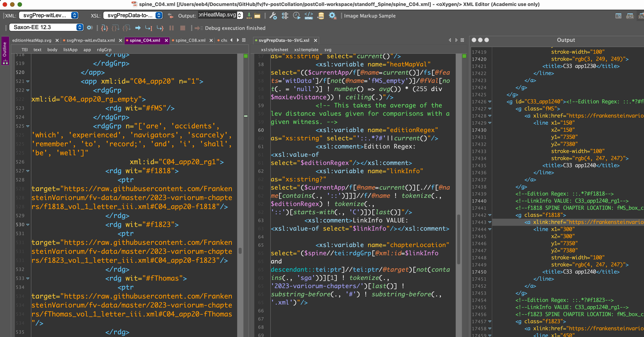Image resolution: width=644 pixels, height=337 pixels.
Task: Switch to the spine_C08.xml tab
Action: point(190,40)
